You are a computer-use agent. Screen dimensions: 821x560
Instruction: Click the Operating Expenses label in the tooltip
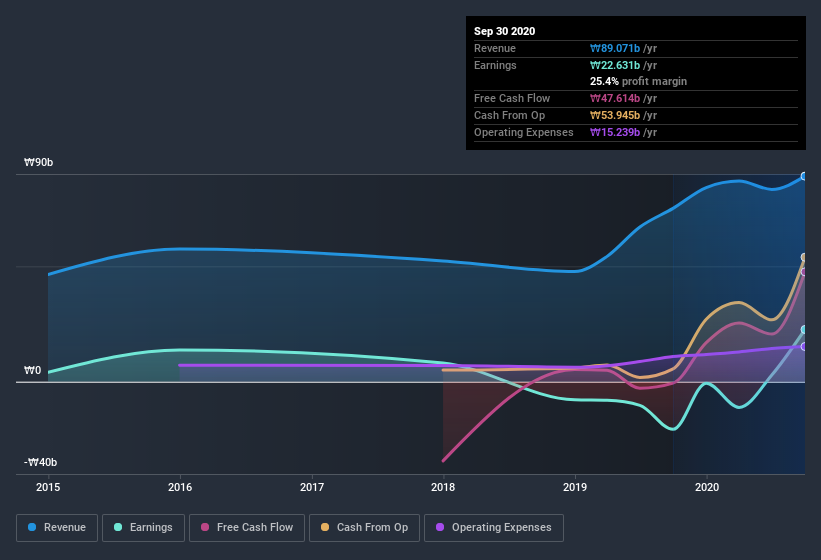pyautogui.click(x=524, y=132)
